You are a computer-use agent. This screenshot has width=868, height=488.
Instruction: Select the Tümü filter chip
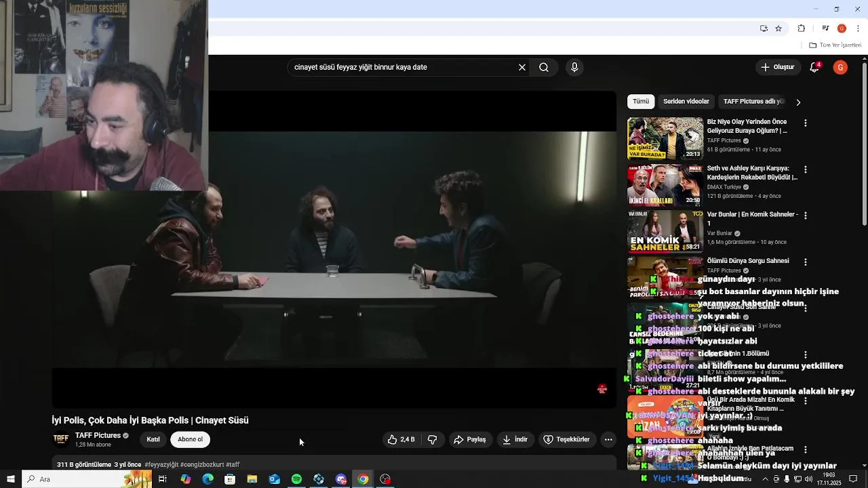pyautogui.click(x=641, y=102)
